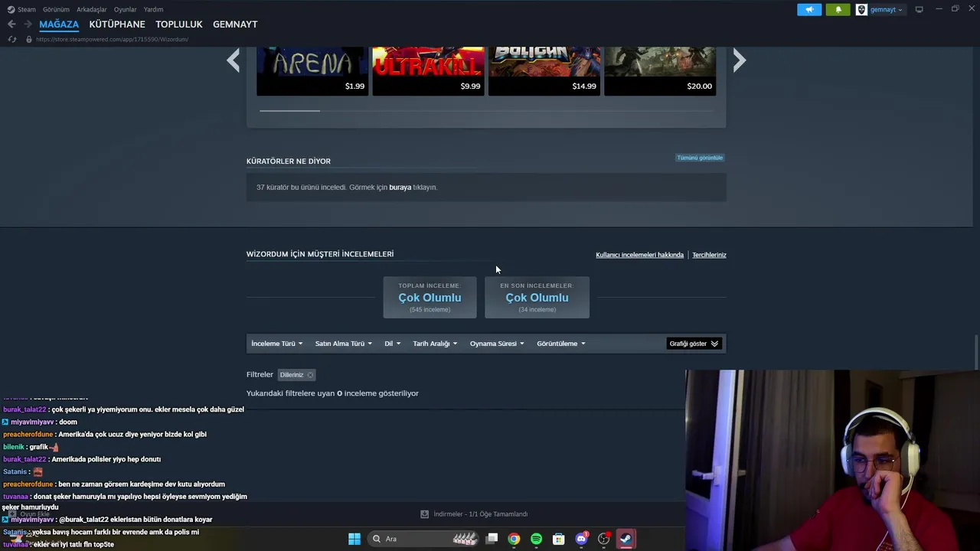Image resolution: width=980 pixels, height=551 pixels.
Task: Expand the Grafiği göster panel
Action: (x=694, y=344)
